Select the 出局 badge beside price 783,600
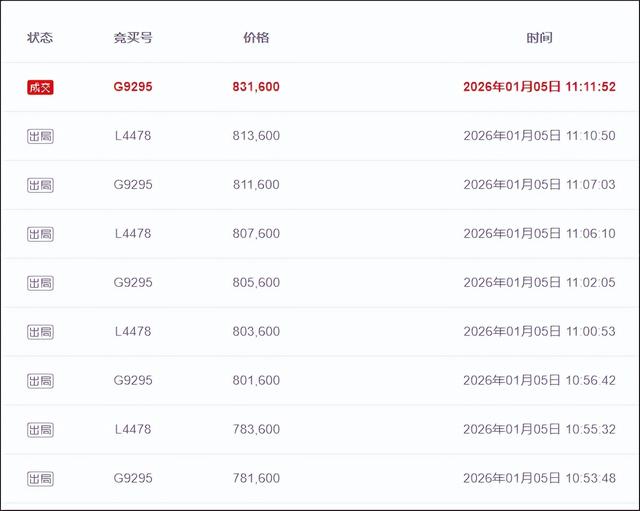Image resolution: width=640 pixels, height=511 pixels. (40, 430)
